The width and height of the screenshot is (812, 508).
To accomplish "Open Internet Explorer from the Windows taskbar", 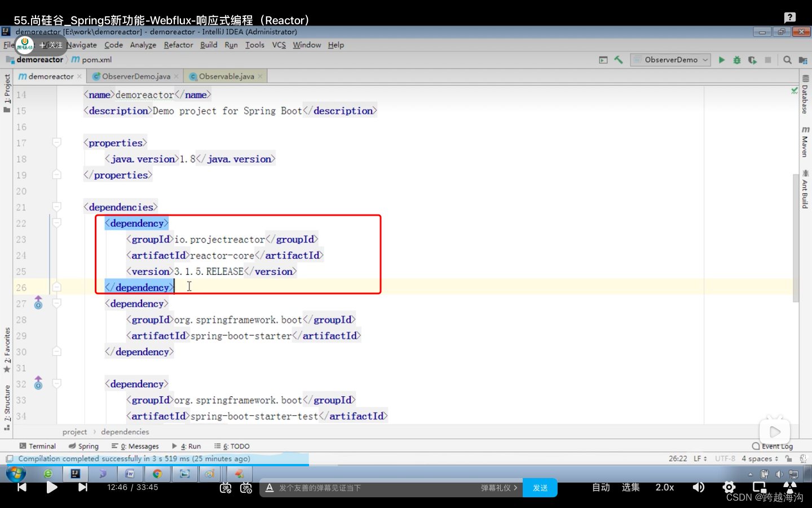I will click(48, 474).
